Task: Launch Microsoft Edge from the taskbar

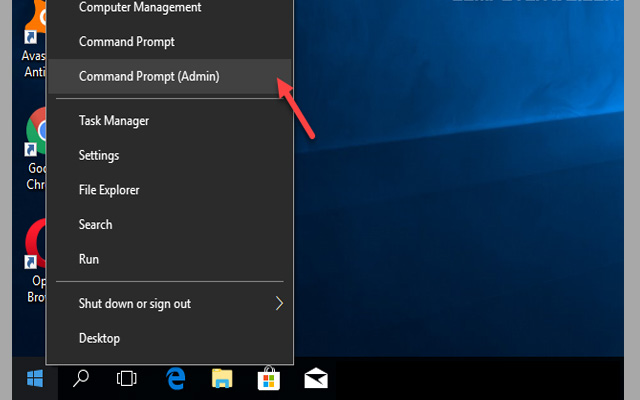Action: [177, 379]
